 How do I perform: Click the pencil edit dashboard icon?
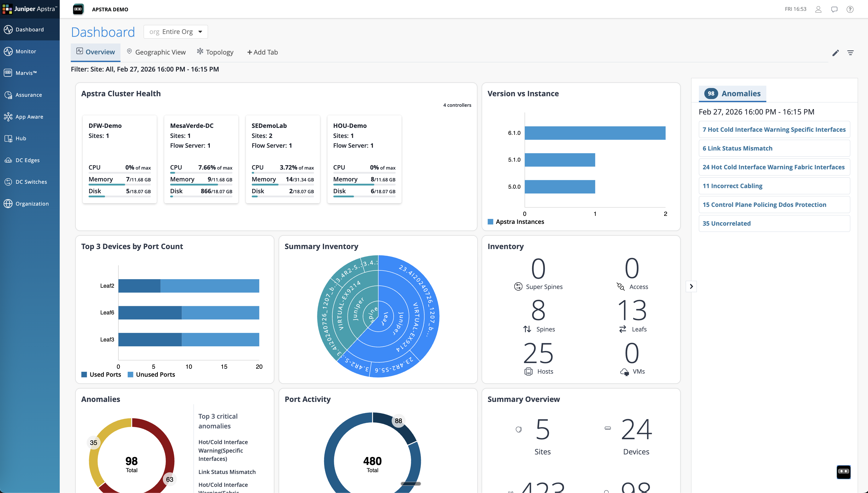coord(836,53)
